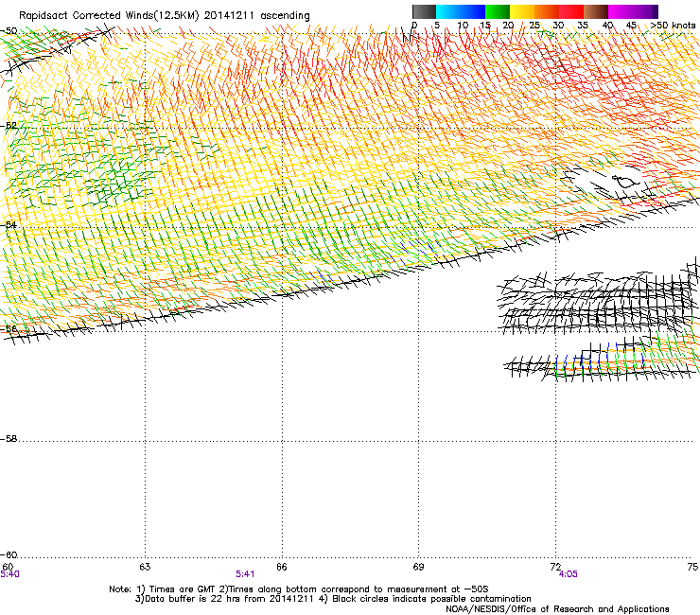
Task: Click 'NOAA/NESDIS/Office of Research and Applications' credit
Action: pos(557,609)
